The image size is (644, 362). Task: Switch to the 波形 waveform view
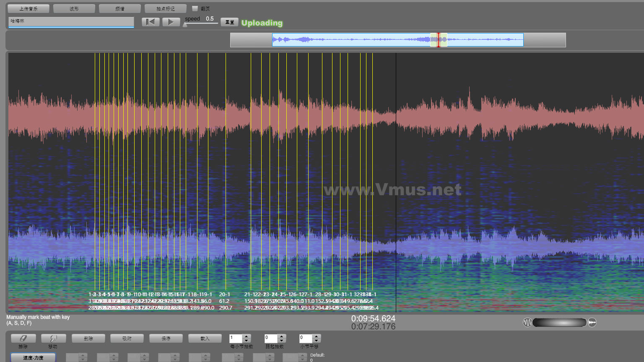point(74,8)
